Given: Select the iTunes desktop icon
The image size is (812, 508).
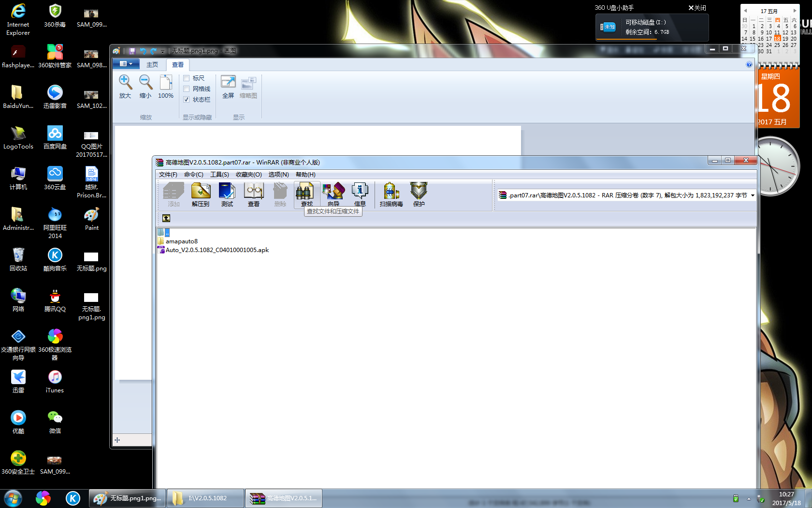Looking at the screenshot, I should tap(55, 381).
